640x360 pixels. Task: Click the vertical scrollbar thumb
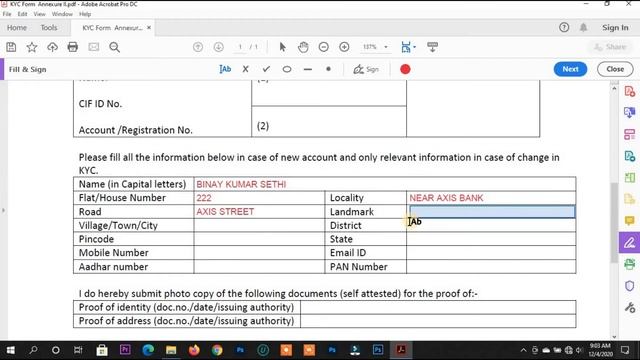click(x=614, y=222)
